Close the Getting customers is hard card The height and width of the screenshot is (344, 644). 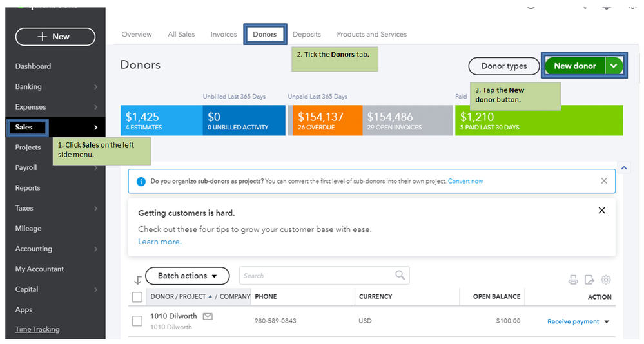click(x=601, y=211)
